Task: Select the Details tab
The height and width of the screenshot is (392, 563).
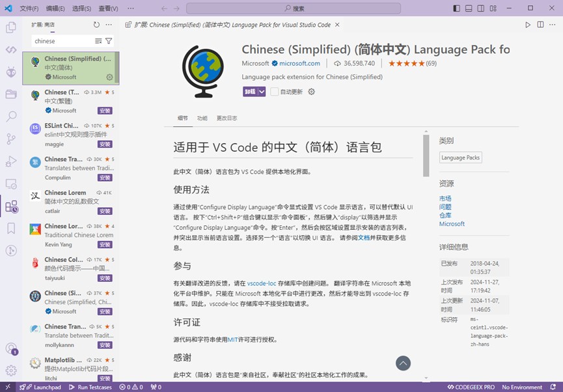Action: point(183,118)
